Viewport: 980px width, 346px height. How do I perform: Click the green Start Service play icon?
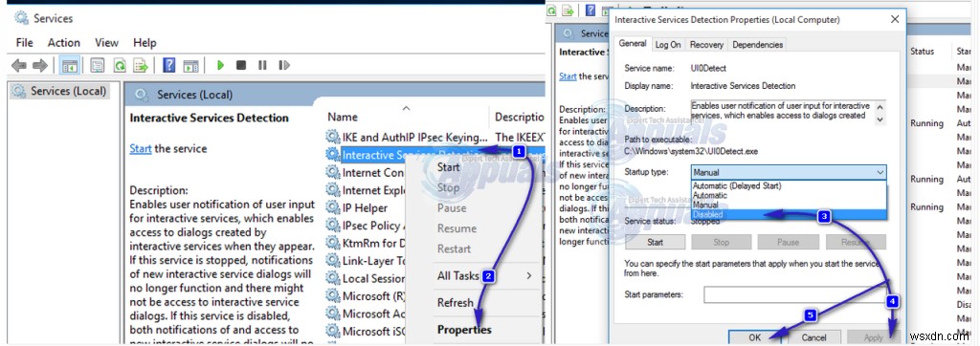click(x=221, y=65)
